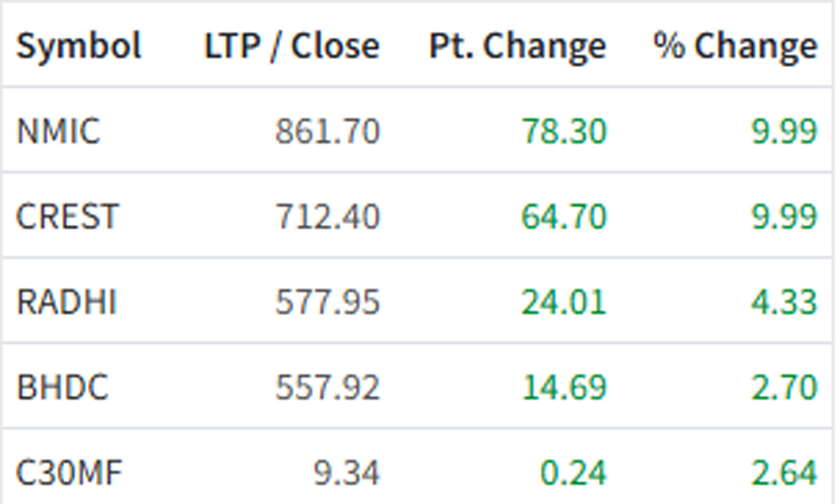Open the RADHI symbol link
Image resolution: width=840 pixels, height=504 pixels.
click(x=66, y=302)
